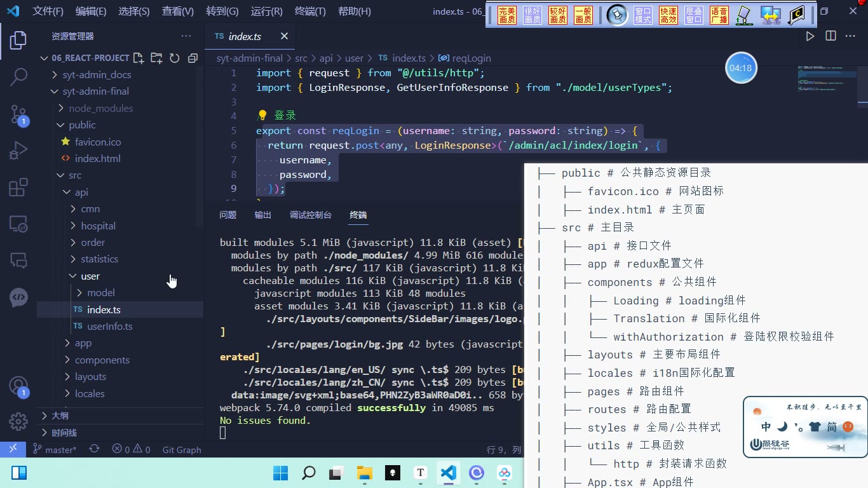
Task: Close the index.ts editor tab
Action: [284, 36]
